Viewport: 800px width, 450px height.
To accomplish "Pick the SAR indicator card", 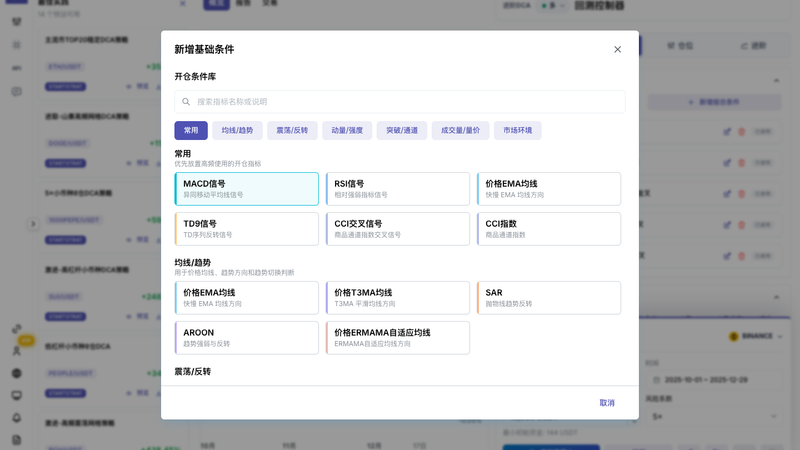I will point(548,298).
